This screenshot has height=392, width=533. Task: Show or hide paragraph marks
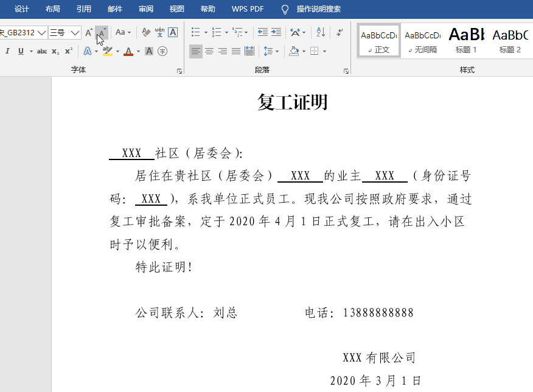(x=340, y=32)
